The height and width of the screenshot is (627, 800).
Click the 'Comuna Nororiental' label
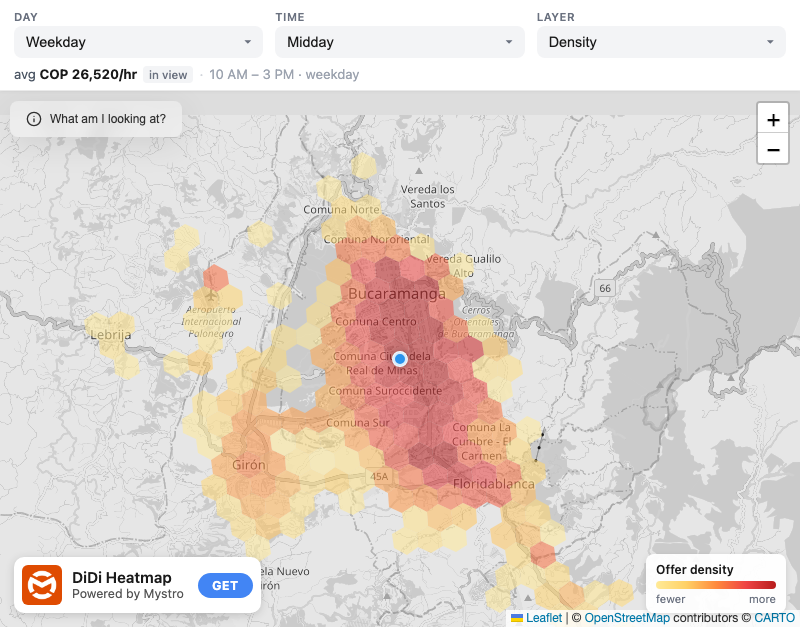[377, 239]
